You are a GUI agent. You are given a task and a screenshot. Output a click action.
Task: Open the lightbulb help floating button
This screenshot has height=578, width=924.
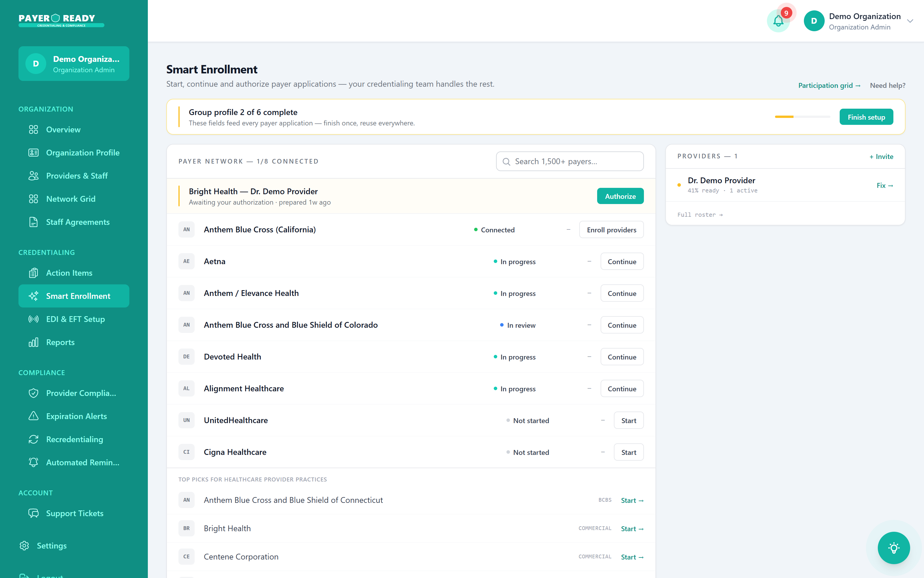893,548
